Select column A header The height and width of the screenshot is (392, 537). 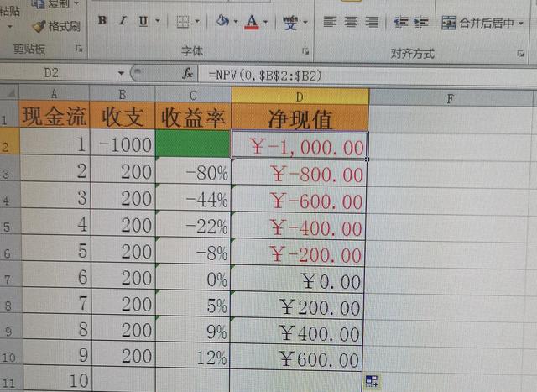[x=54, y=93]
